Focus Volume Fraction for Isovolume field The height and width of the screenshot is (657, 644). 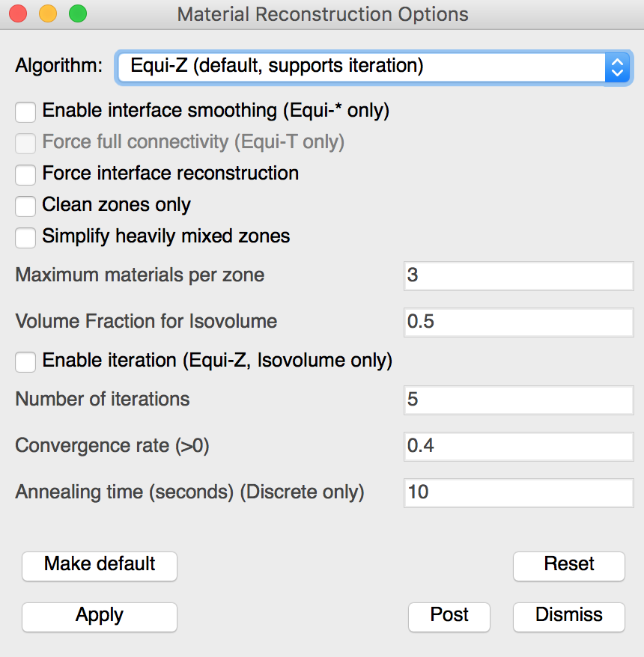[x=519, y=323]
